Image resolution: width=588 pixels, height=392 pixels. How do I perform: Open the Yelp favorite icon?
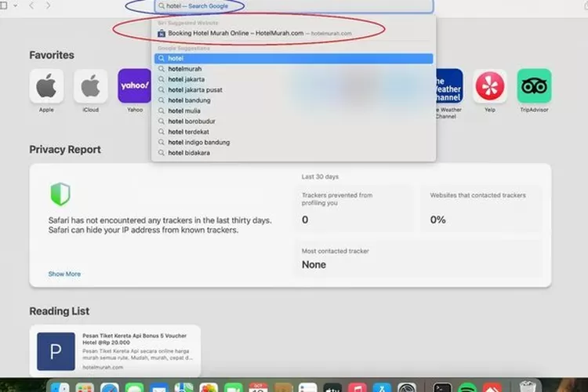tap(490, 86)
